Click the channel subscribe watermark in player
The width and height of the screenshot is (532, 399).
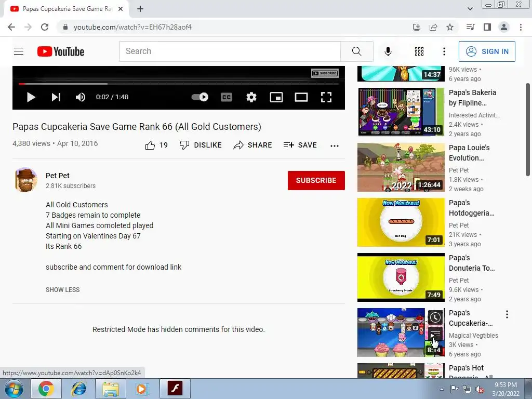coord(325,73)
